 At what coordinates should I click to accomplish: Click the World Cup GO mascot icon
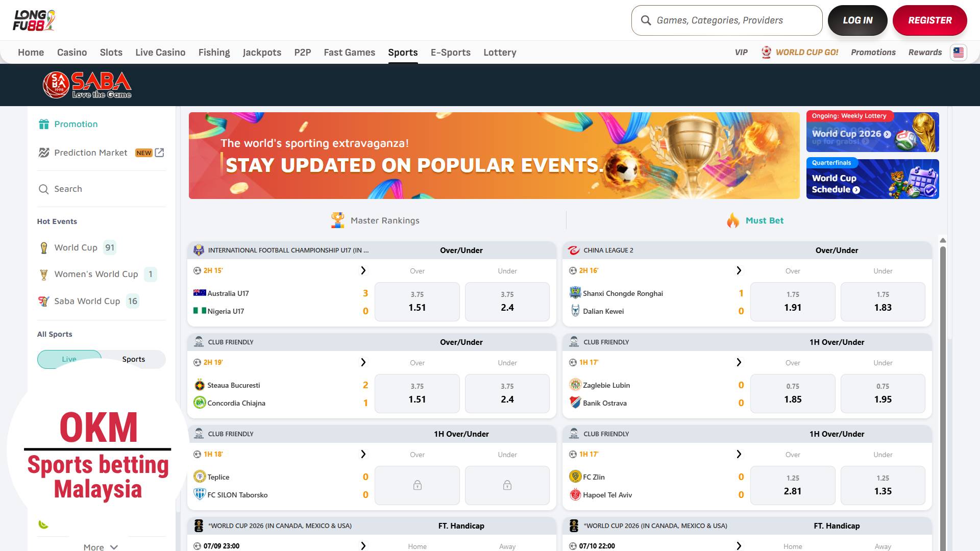766,52
